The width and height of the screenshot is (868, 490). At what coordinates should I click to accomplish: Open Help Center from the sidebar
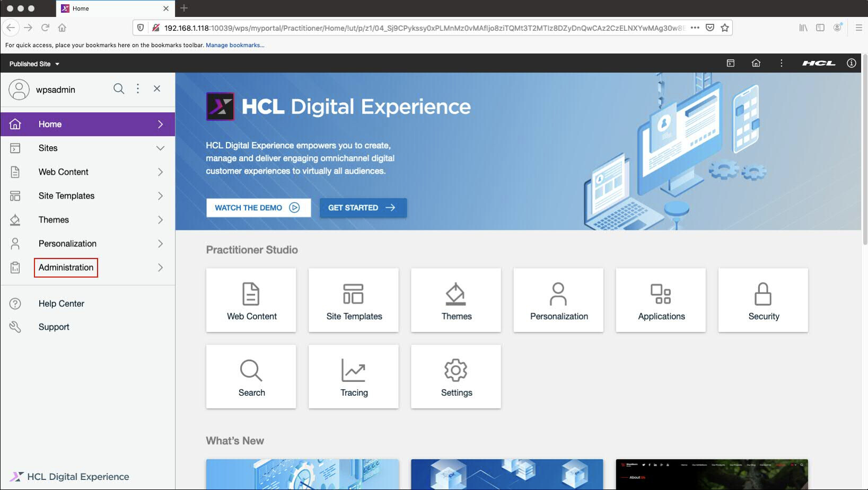click(x=61, y=304)
